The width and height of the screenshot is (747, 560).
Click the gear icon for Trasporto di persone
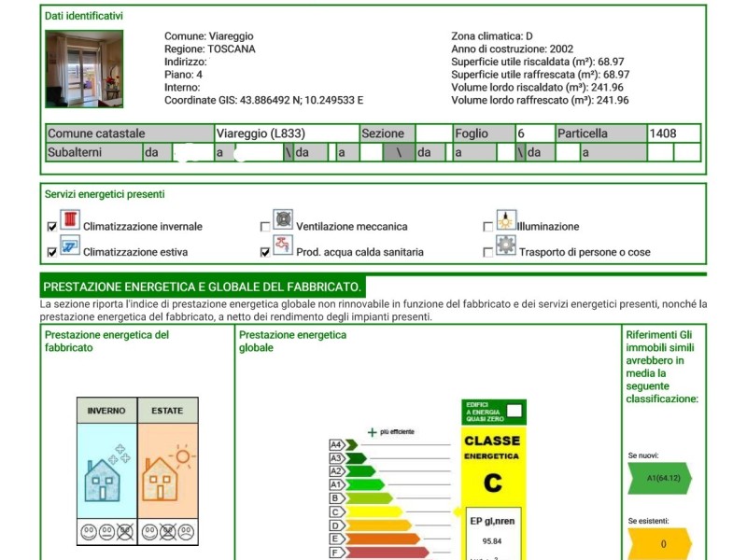tap(506, 245)
